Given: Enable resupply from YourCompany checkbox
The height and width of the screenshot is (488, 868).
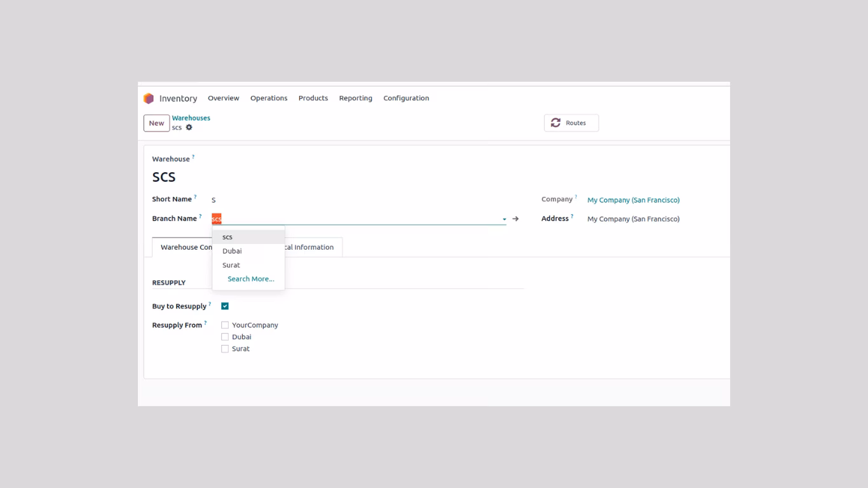Looking at the screenshot, I should pos(225,325).
